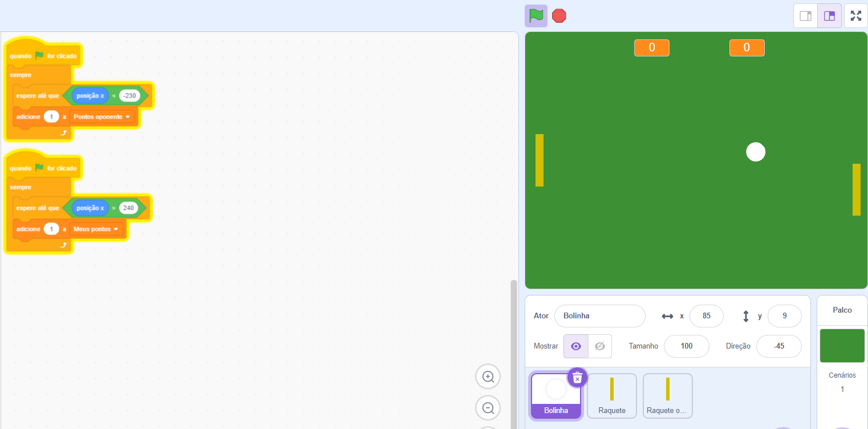Click the left orange score monitor on stage

tap(652, 48)
